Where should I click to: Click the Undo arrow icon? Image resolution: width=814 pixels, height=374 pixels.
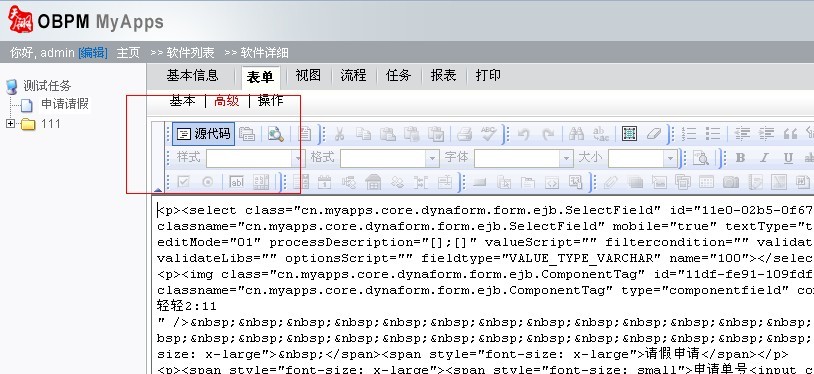pyautogui.click(x=523, y=134)
